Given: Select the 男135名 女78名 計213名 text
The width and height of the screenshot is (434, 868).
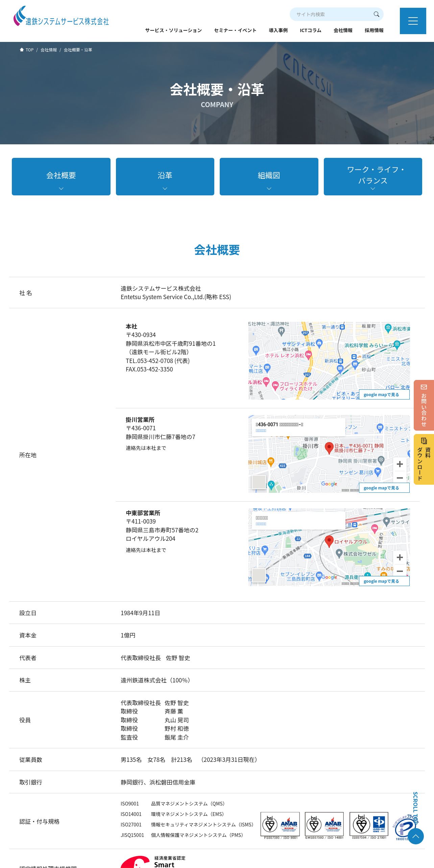Looking at the screenshot, I should pyautogui.click(x=156, y=759).
